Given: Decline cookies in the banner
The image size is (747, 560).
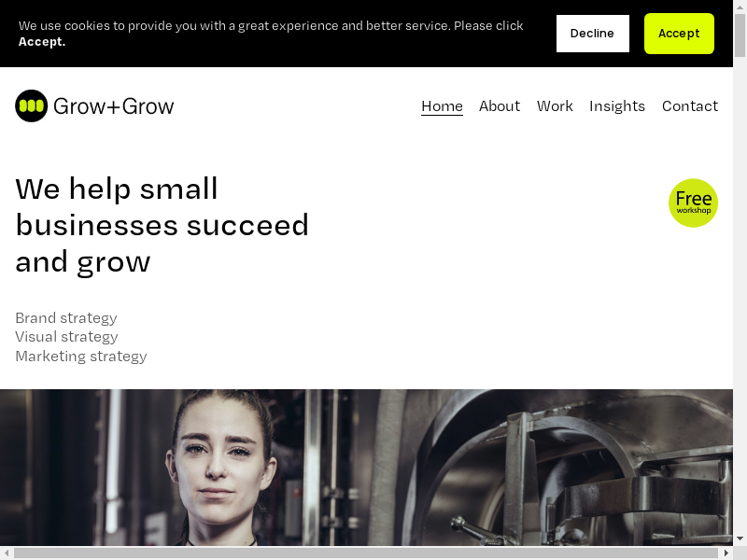Looking at the screenshot, I should pyautogui.click(x=592, y=34).
